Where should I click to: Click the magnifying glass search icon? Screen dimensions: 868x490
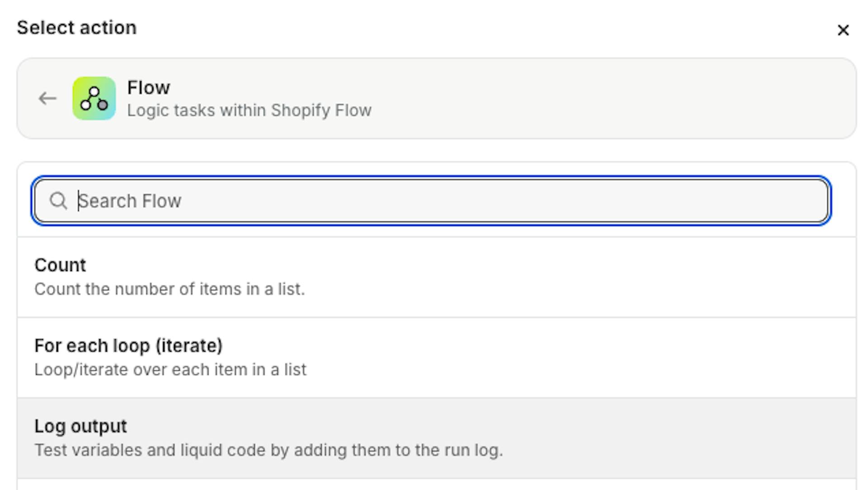pos(58,201)
